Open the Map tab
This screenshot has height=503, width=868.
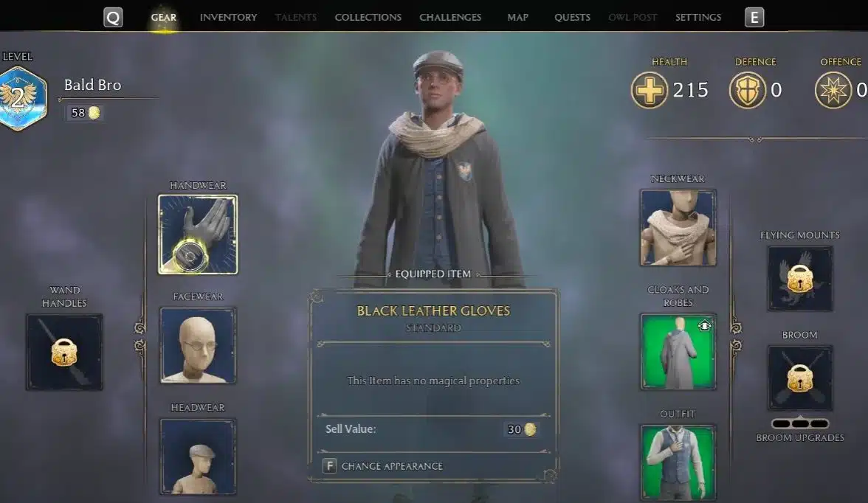(x=517, y=17)
